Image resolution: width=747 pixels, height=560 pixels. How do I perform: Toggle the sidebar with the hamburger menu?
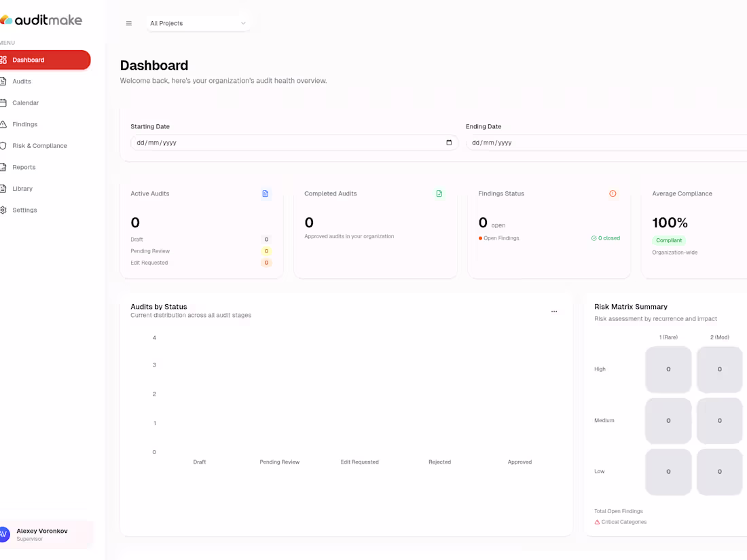pos(128,22)
